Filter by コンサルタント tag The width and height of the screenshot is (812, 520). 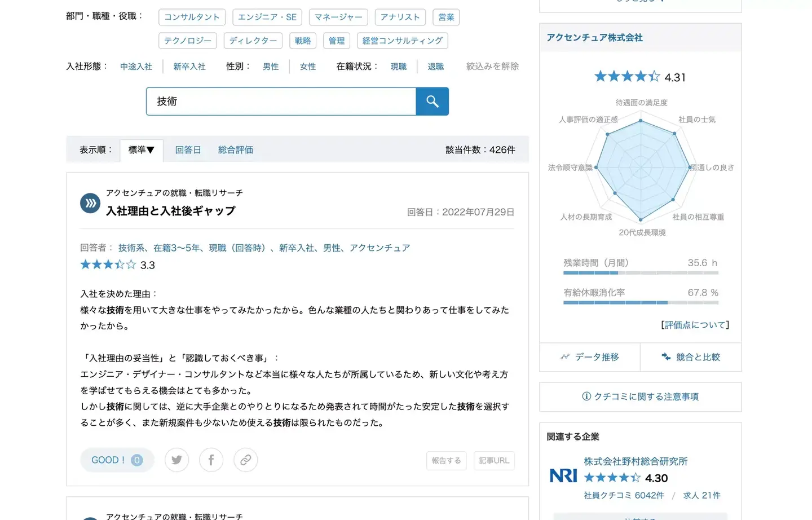192,17
